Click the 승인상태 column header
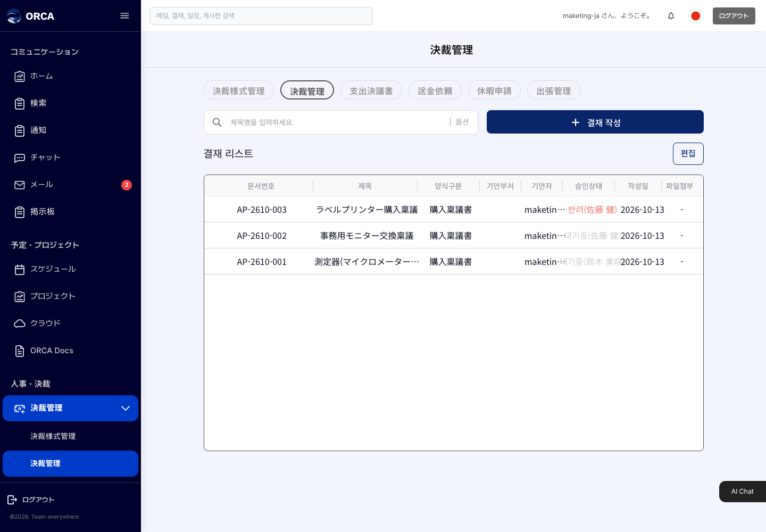The height and width of the screenshot is (532, 766). (589, 186)
